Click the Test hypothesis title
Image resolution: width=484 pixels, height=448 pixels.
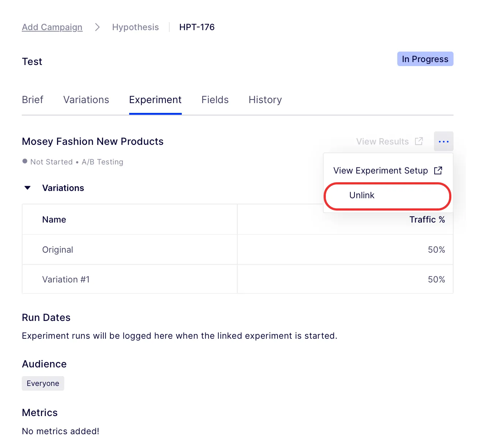pyautogui.click(x=32, y=62)
